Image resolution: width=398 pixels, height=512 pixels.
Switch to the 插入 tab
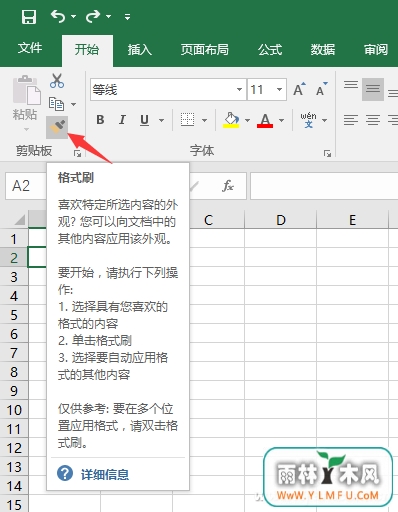click(140, 50)
